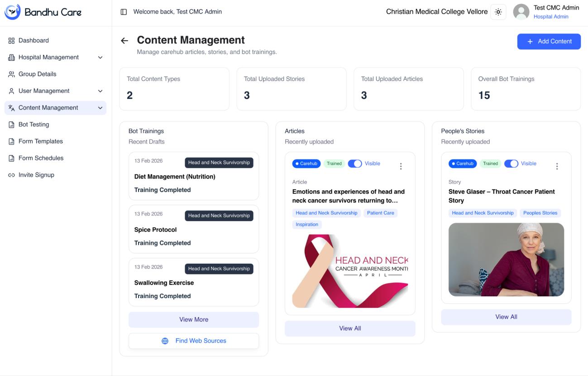Go back using the left arrow icon
The width and height of the screenshot is (588, 376).
point(124,41)
